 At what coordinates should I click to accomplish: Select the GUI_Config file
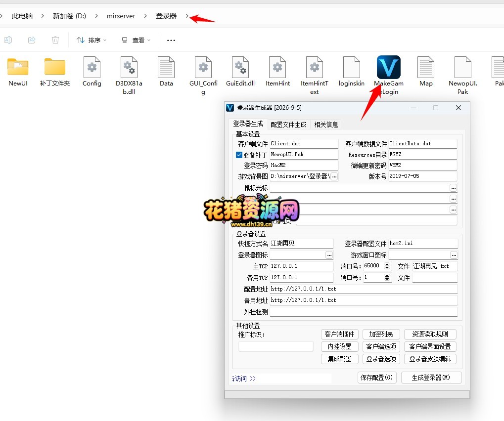(x=203, y=76)
